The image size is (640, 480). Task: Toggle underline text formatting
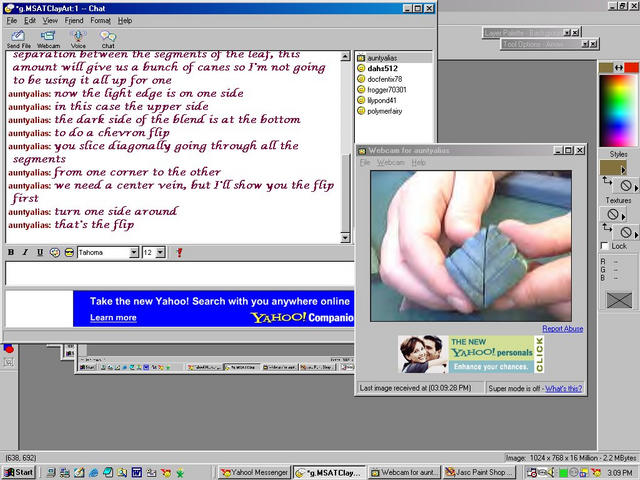40,253
